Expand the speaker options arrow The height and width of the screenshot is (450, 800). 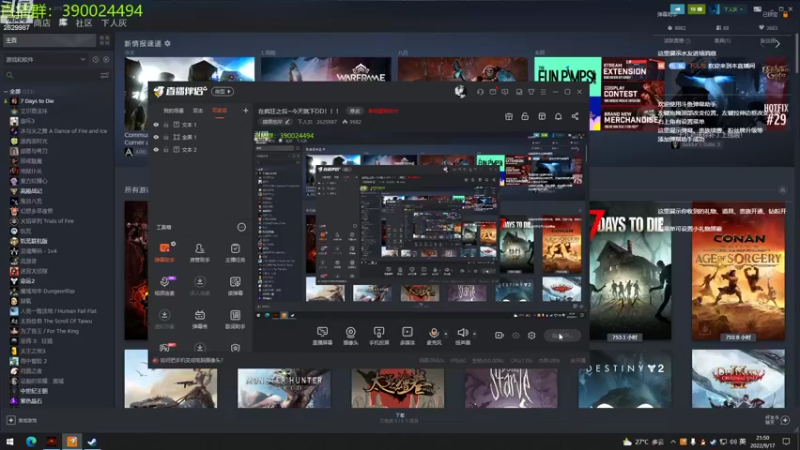point(474,334)
